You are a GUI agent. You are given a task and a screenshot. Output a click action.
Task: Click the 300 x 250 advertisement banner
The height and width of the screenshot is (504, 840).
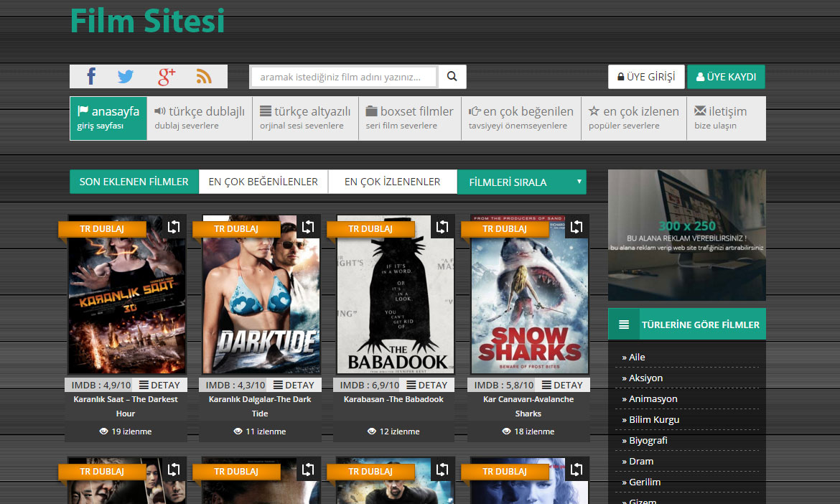(x=687, y=235)
